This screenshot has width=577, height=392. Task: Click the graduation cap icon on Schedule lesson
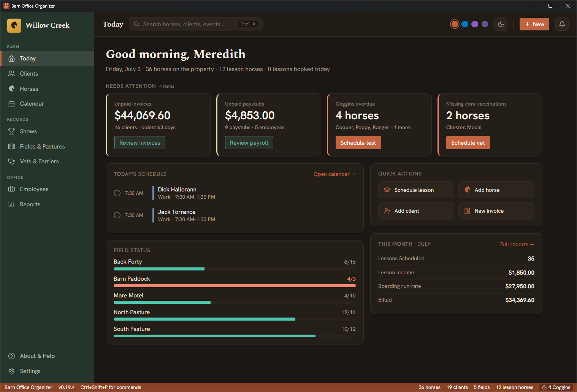coord(387,190)
